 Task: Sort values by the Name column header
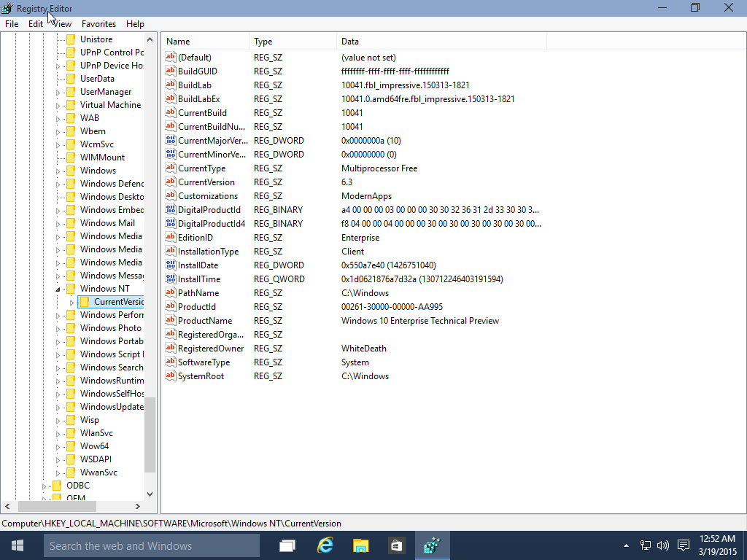point(205,42)
